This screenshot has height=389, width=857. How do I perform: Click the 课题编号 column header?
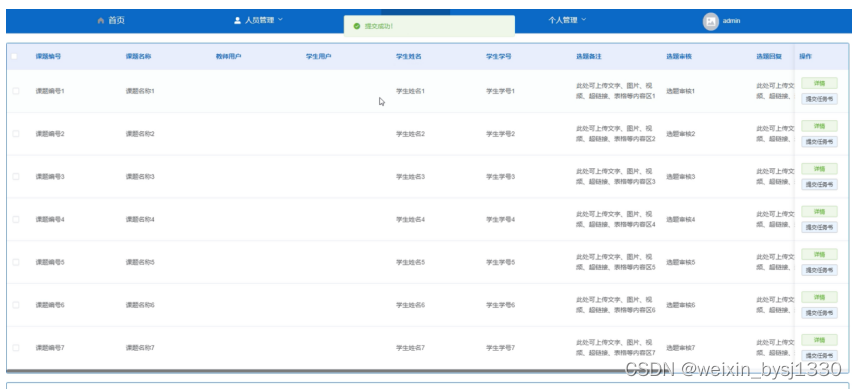(x=48, y=56)
